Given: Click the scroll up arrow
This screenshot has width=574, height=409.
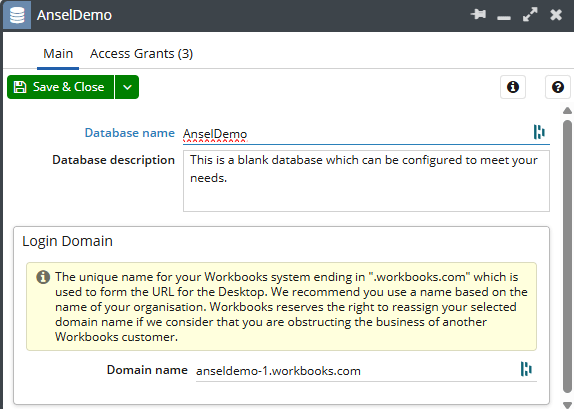Looking at the screenshot, I should (x=567, y=111).
